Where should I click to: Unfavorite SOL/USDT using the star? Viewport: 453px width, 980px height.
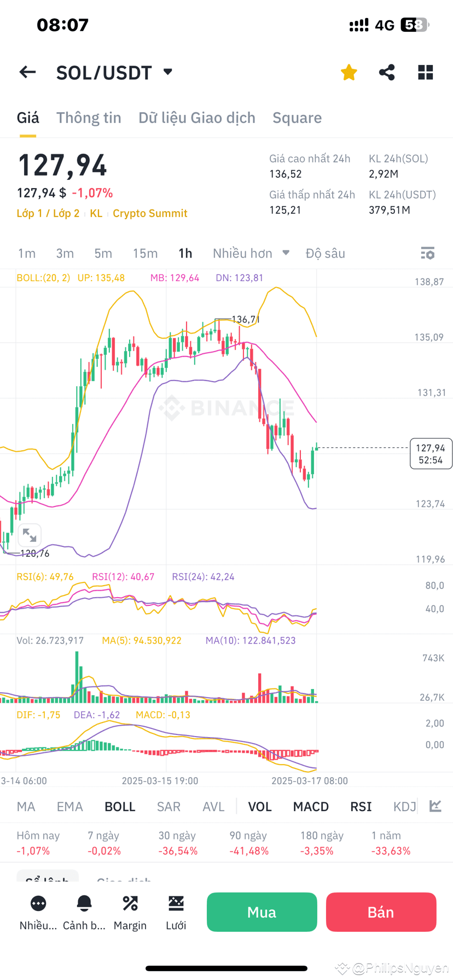click(349, 72)
